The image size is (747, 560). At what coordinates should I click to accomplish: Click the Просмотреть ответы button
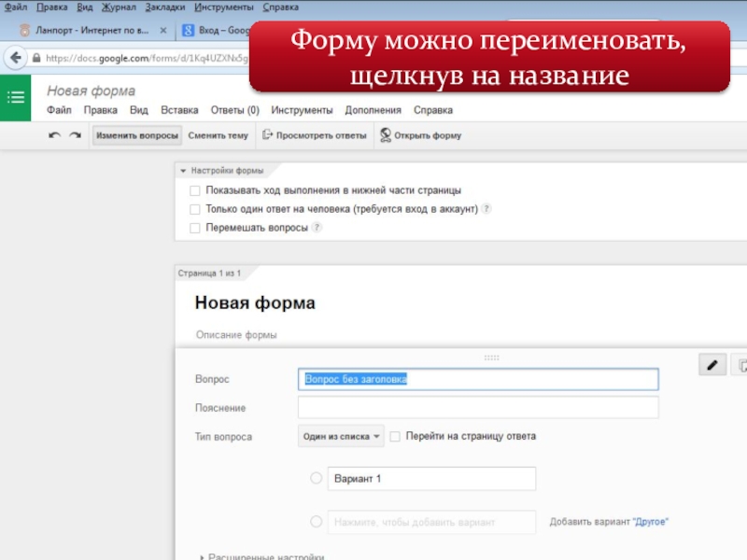click(315, 135)
